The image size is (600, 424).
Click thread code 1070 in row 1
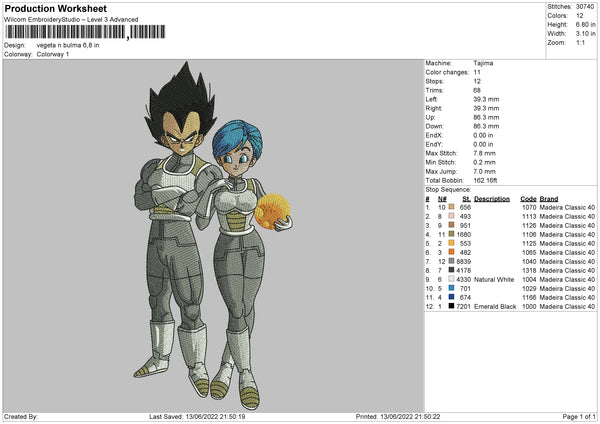click(529, 207)
